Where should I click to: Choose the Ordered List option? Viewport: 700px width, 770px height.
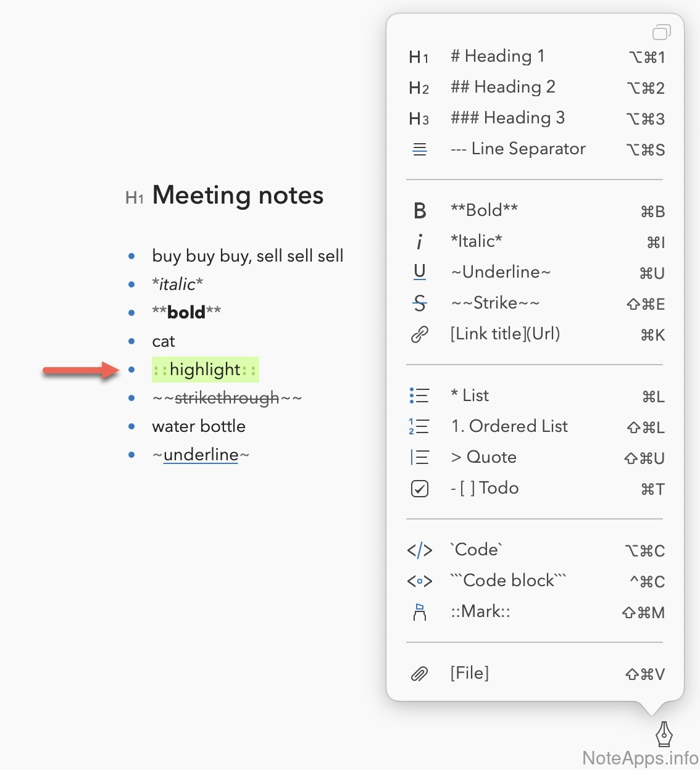point(509,426)
